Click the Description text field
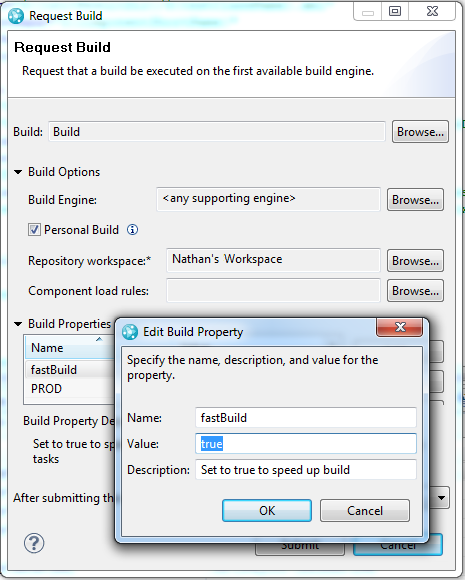The height and width of the screenshot is (580, 465). pos(306,470)
